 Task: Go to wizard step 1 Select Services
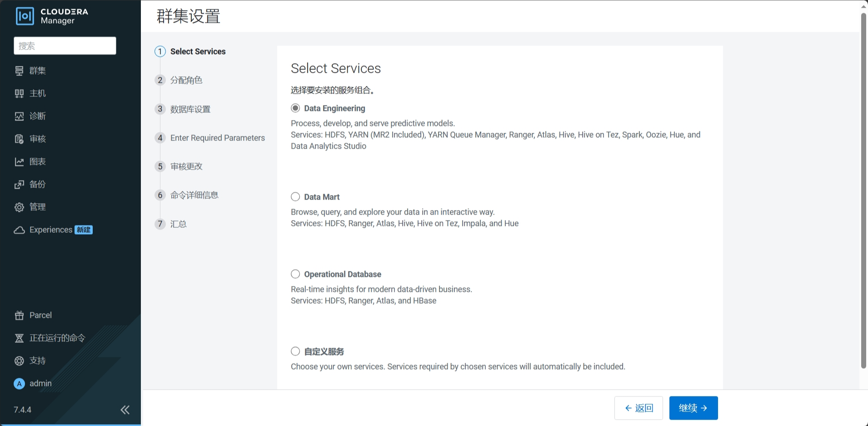pyautogui.click(x=190, y=51)
